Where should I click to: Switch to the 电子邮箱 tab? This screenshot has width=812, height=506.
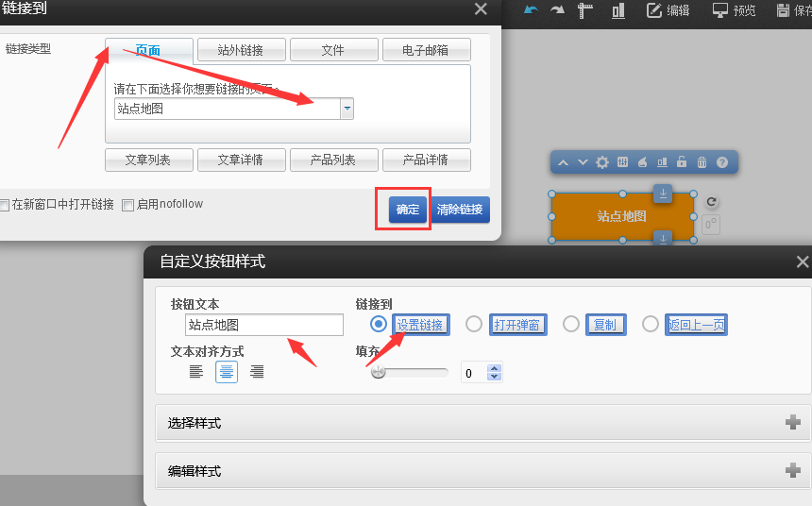(425, 50)
